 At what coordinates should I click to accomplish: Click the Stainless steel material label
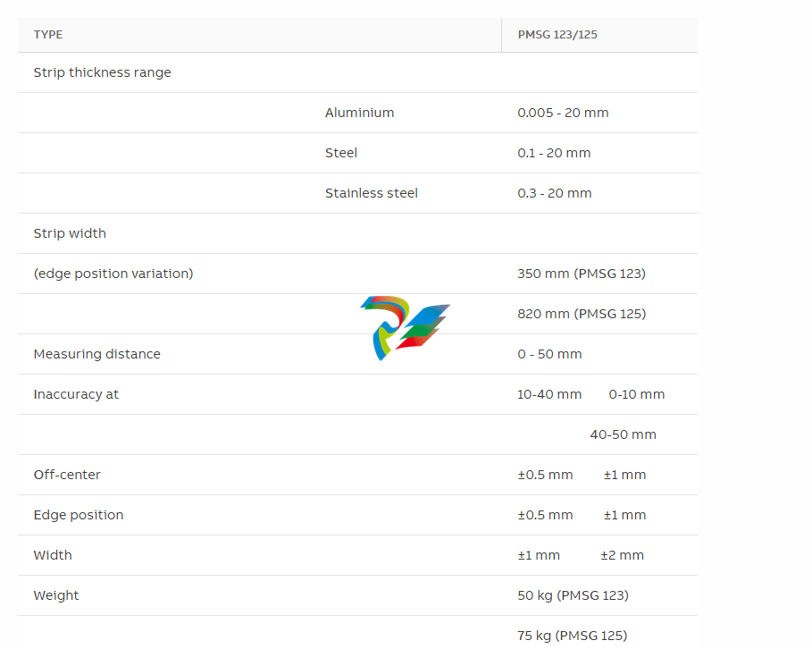click(371, 193)
